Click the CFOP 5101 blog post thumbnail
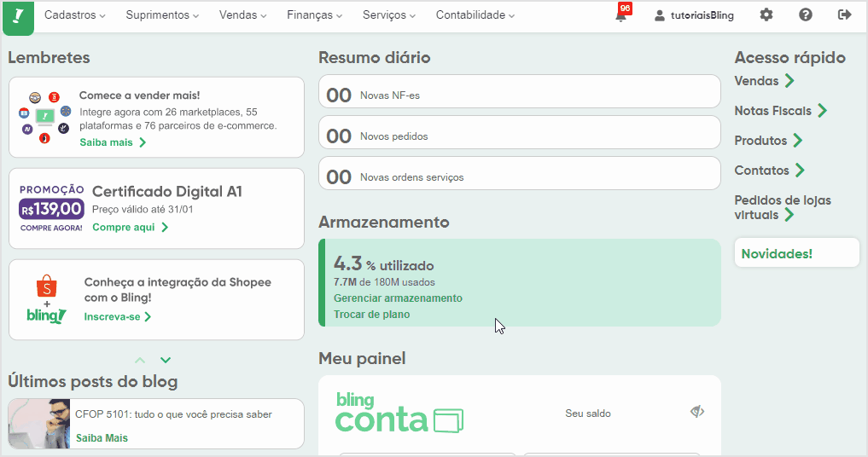Image resolution: width=868 pixels, height=457 pixels. pos(39,424)
